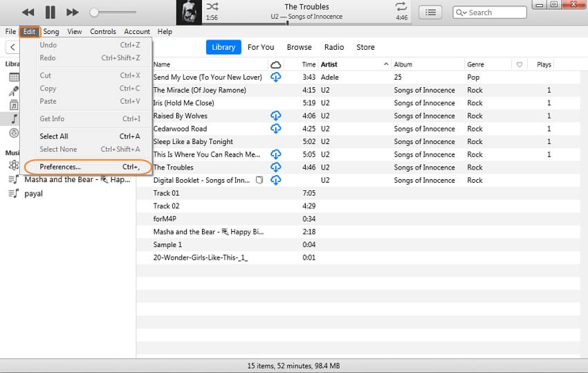Image resolution: width=588 pixels, height=373 pixels.
Task: Switch to the Browse tab
Action: (x=300, y=47)
